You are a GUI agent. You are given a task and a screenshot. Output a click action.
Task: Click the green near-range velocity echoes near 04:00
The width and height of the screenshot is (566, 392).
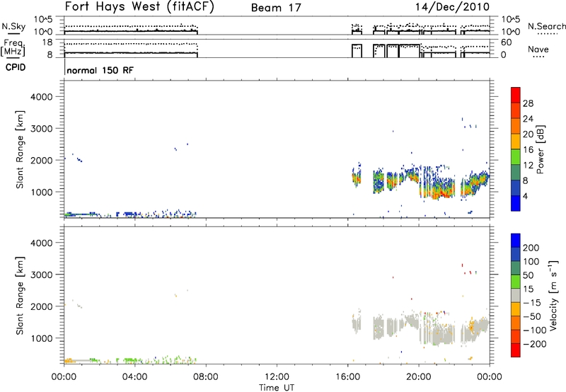coord(132,360)
